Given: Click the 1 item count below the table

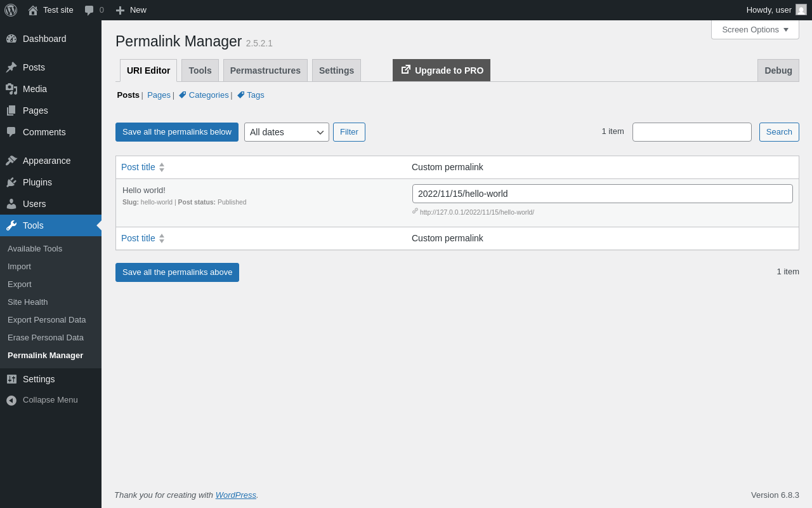Looking at the screenshot, I should [788, 272].
